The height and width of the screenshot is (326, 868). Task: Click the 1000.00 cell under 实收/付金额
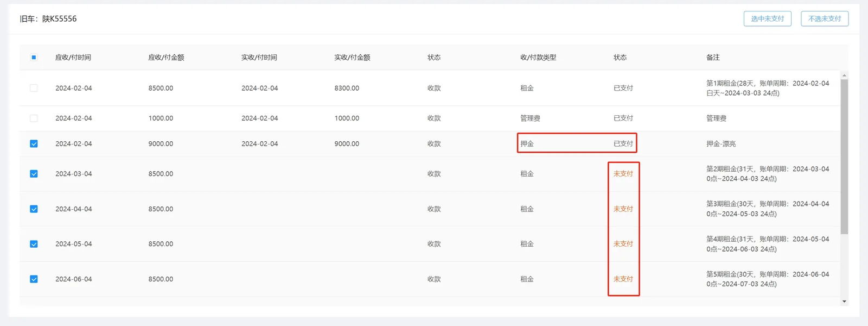(347, 118)
